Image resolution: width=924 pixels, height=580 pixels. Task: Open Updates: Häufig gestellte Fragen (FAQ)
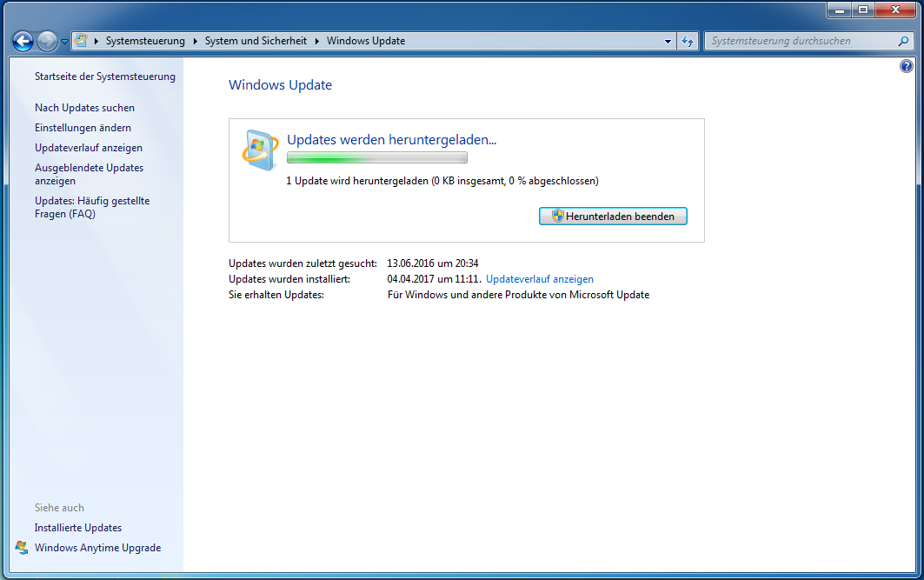click(x=92, y=208)
